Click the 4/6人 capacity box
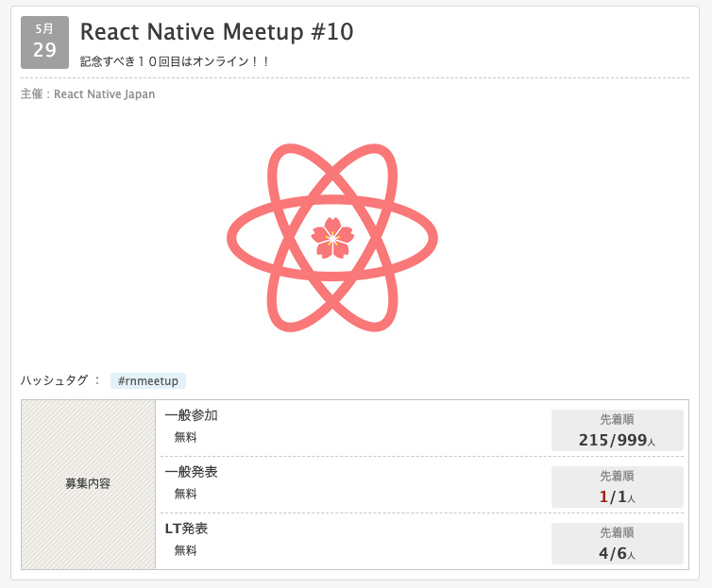712x588 pixels. pyautogui.click(x=617, y=544)
